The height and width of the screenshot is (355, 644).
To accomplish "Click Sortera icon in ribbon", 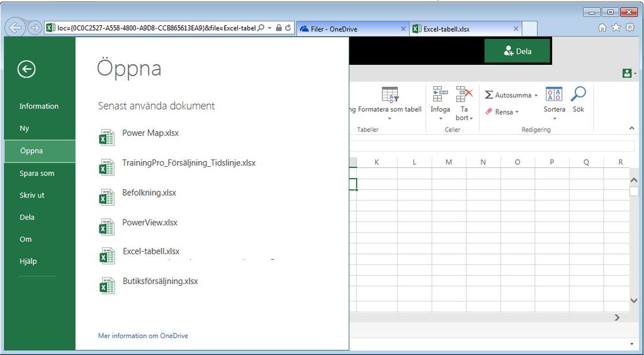I will click(x=554, y=94).
